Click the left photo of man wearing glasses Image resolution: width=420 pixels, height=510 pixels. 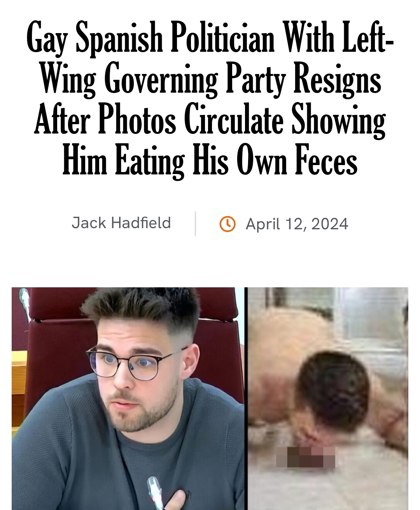128,399
